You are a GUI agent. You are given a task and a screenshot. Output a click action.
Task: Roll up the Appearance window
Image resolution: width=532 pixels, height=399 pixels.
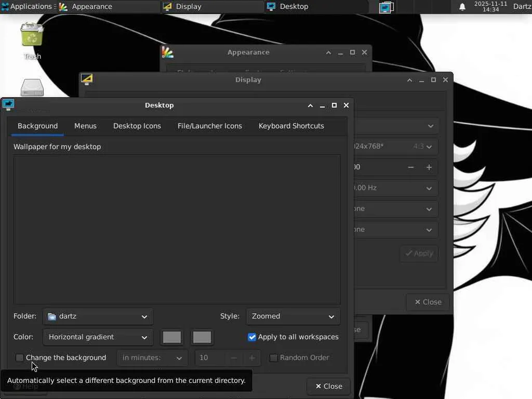tap(328, 52)
